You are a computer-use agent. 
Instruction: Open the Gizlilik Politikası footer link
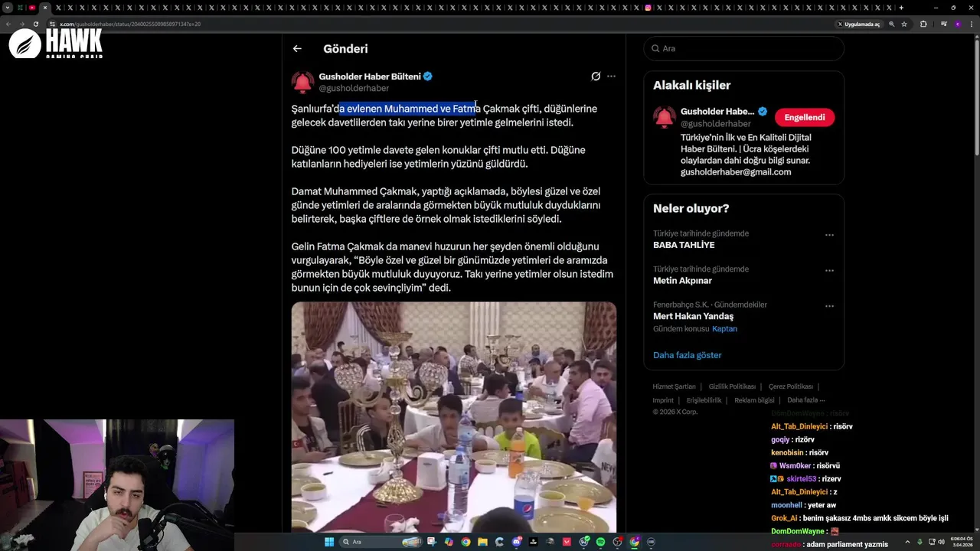tap(732, 386)
